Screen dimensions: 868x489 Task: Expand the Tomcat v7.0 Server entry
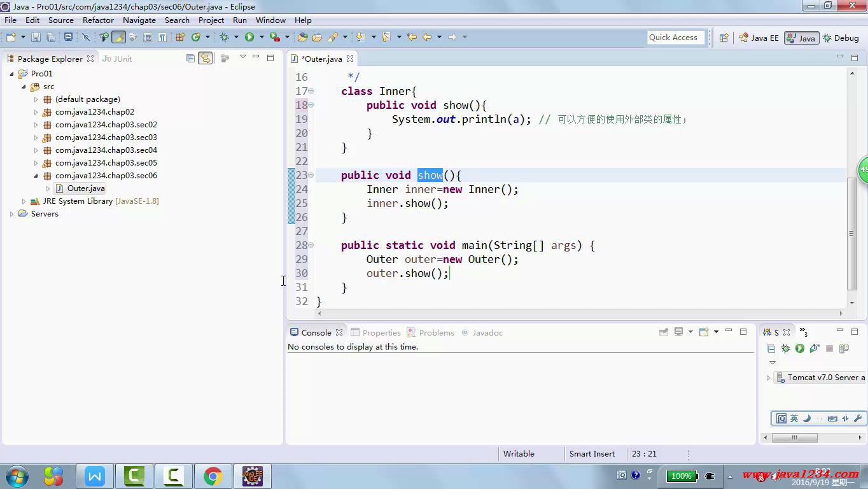click(x=768, y=378)
